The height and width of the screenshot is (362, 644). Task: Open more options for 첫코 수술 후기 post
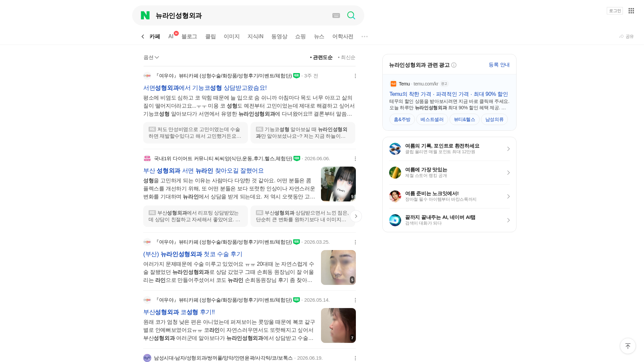click(355, 242)
